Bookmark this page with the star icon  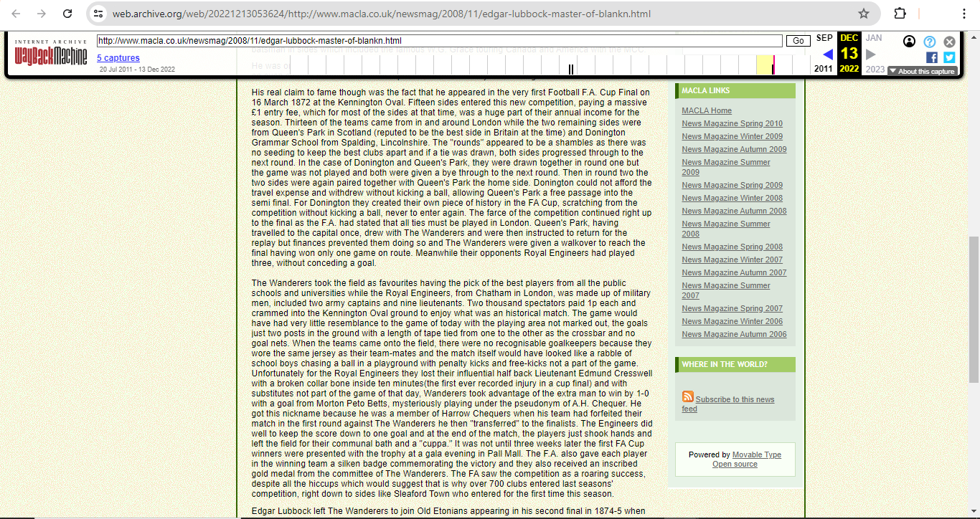pyautogui.click(x=864, y=14)
